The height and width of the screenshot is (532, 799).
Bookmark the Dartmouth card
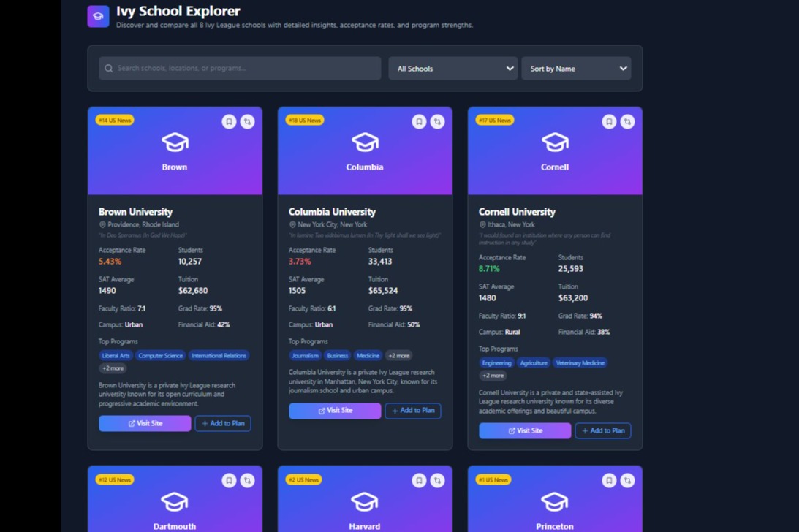(x=229, y=480)
